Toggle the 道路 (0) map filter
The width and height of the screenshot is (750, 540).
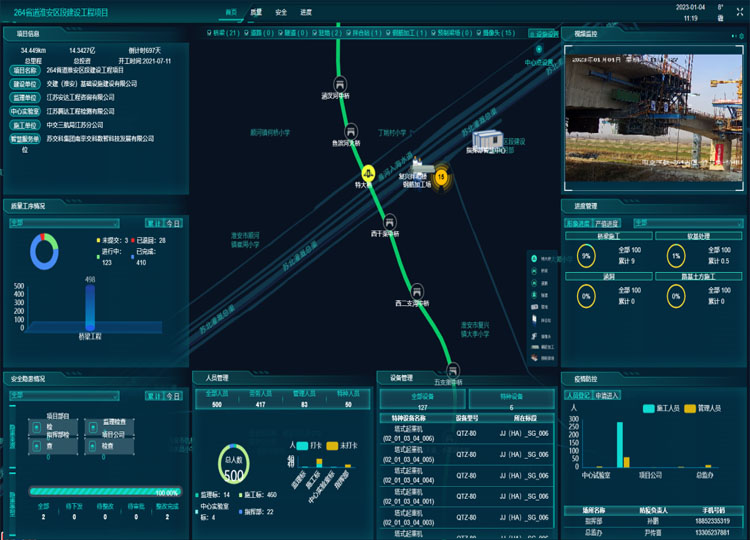click(x=259, y=33)
